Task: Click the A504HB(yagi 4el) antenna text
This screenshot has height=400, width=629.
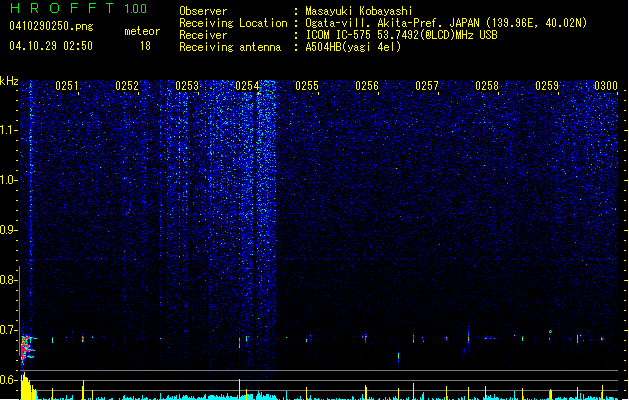Action: coord(353,47)
